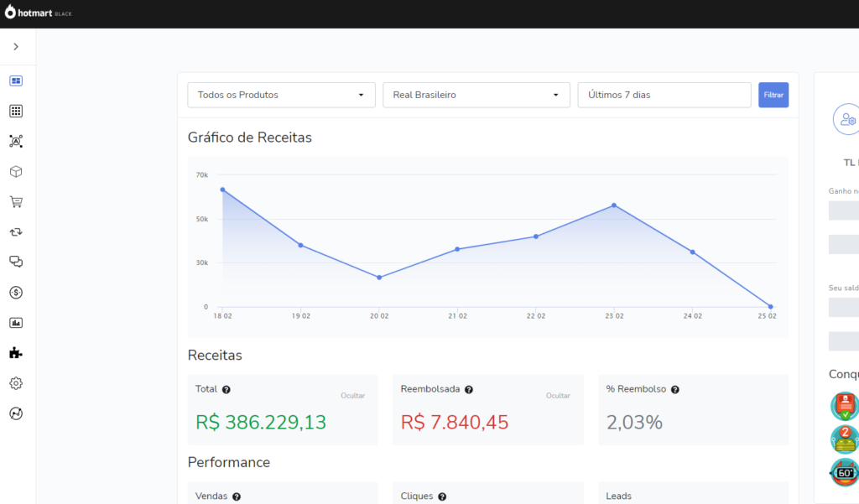
Task: Open the bar chart reports icon
Action: click(x=16, y=323)
